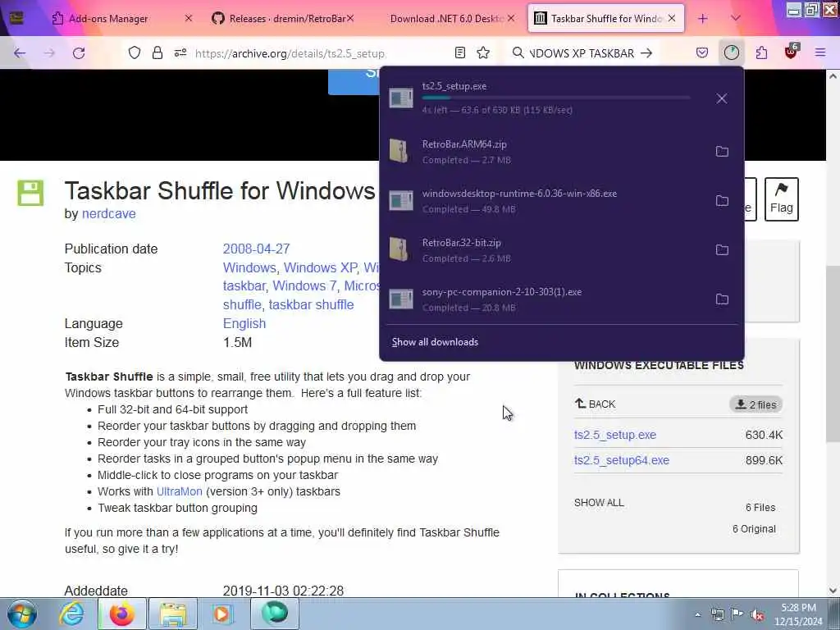Open Windows Explorer from the taskbar
The height and width of the screenshot is (630, 840).
click(172, 614)
